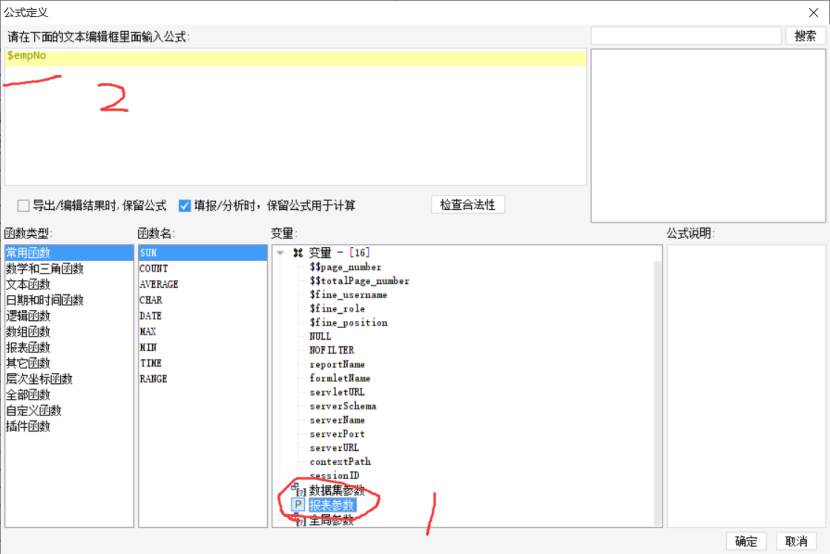Select the MAX function

click(x=203, y=332)
